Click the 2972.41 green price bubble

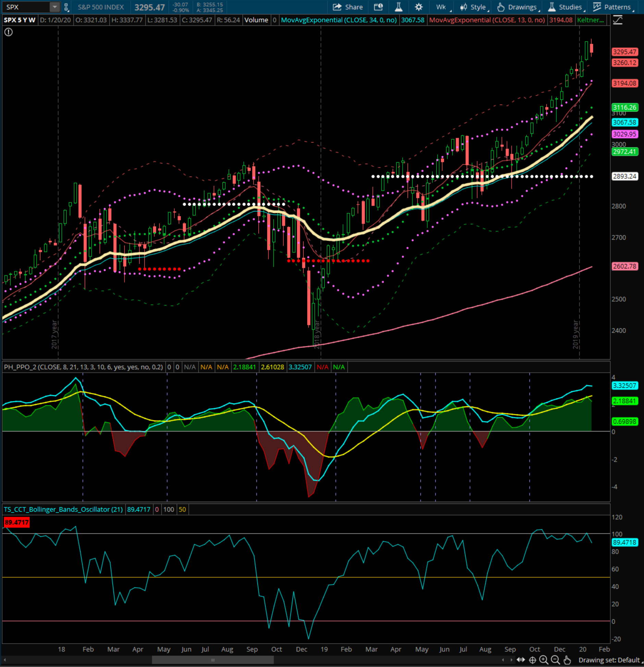click(x=625, y=151)
